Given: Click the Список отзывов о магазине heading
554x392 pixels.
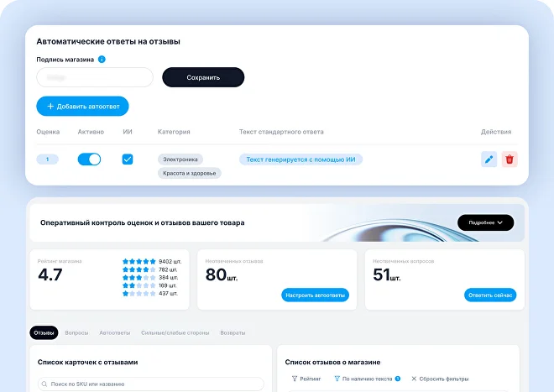Looking at the screenshot, I should pos(333,362).
